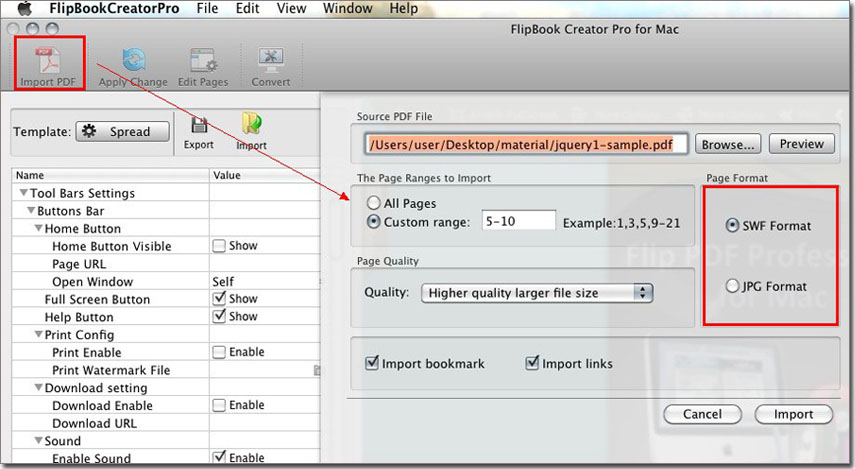
Task: Uncheck the Enable Sound checkbox
Action: (219, 457)
